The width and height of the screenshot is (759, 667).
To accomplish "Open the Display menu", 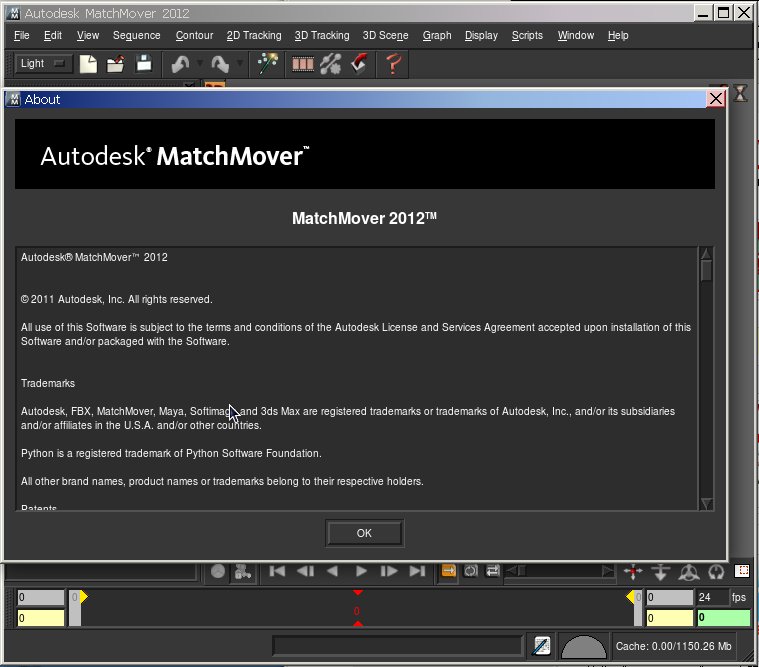I will pos(481,35).
